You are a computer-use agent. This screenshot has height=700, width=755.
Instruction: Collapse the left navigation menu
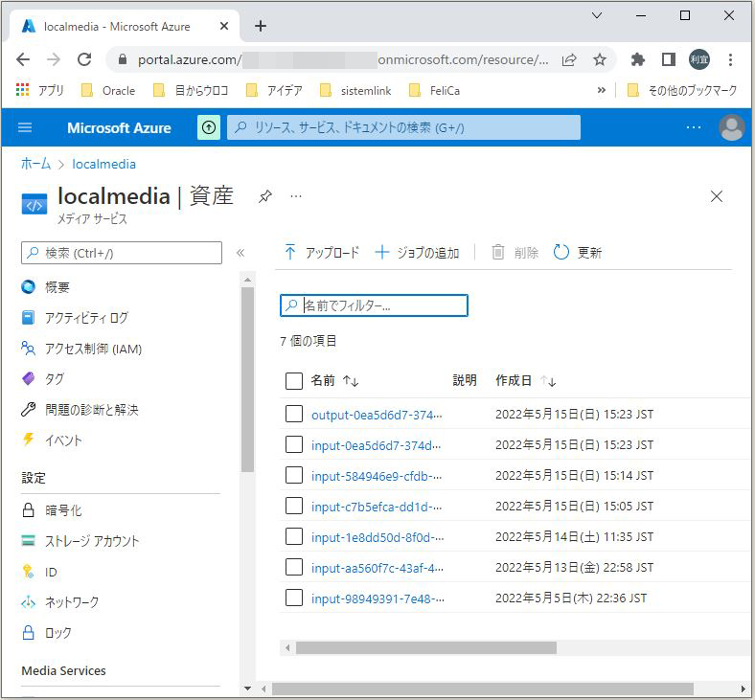tap(240, 253)
